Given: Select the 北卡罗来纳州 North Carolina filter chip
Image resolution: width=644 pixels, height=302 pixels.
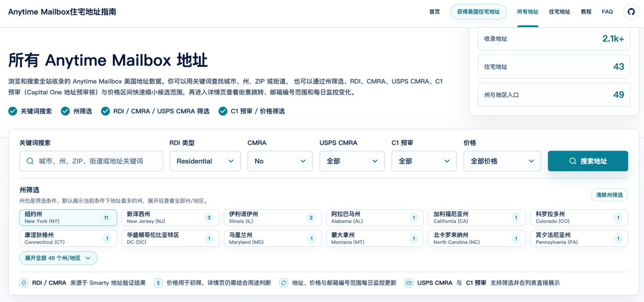Looking at the screenshot, I should [477, 238].
